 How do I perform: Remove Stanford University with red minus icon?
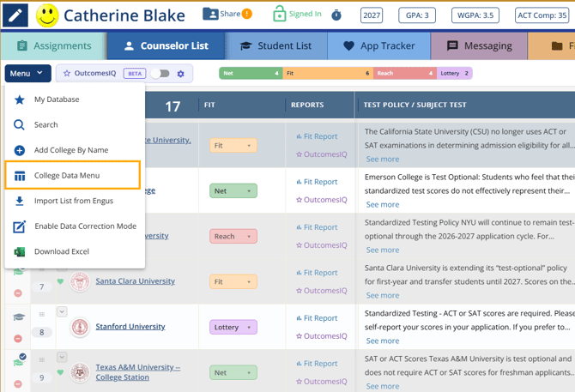pyautogui.click(x=18, y=339)
